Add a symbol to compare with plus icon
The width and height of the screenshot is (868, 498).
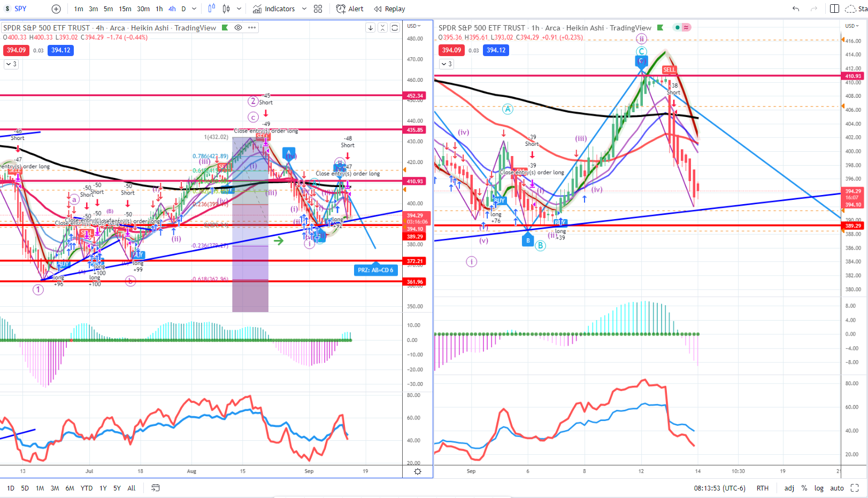point(56,9)
